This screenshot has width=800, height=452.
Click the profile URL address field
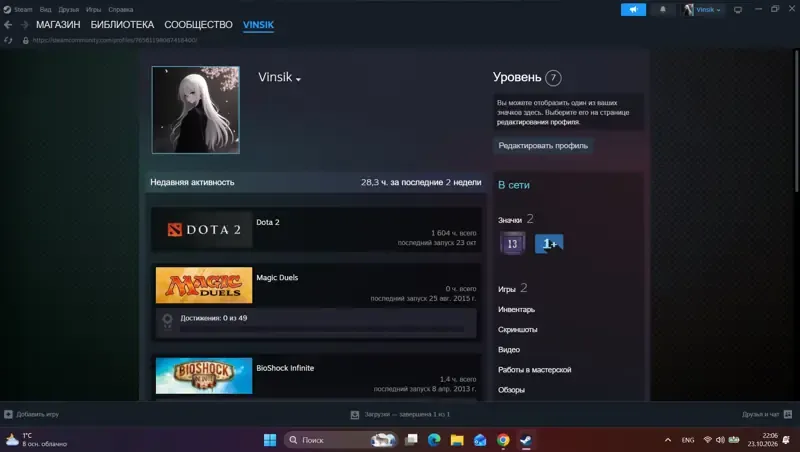115,40
